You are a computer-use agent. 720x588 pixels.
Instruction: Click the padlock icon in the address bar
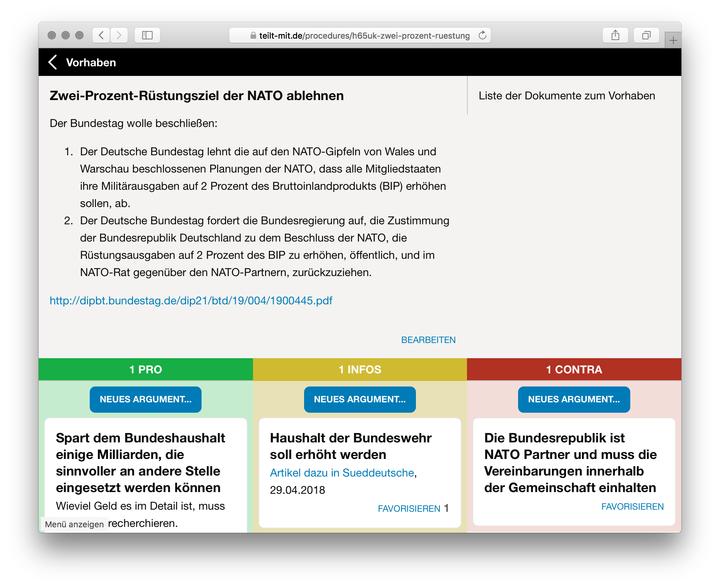click(253, 35)
